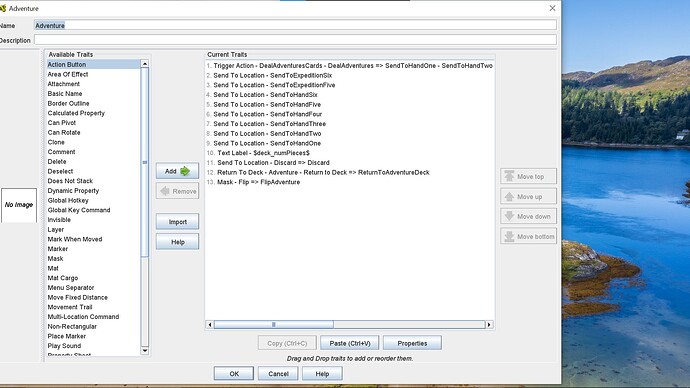Viewport: 690px width, 388px height.
Task: Select Border Outline trait
Action: 93,103
